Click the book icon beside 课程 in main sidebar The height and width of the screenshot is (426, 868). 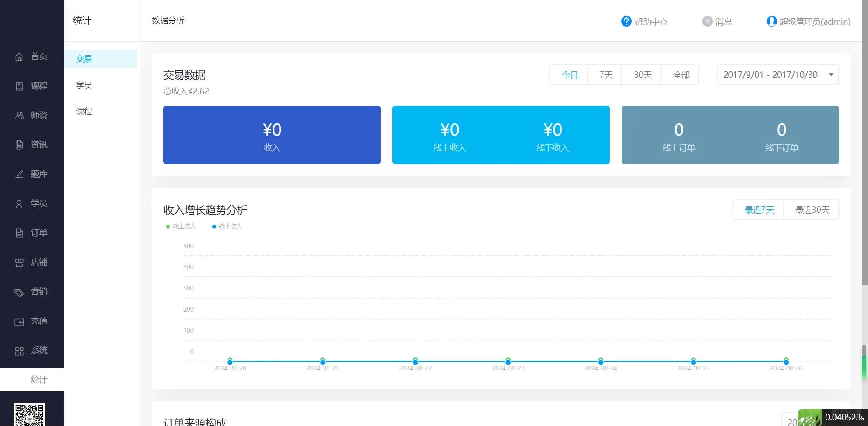[x=19, y=86]
